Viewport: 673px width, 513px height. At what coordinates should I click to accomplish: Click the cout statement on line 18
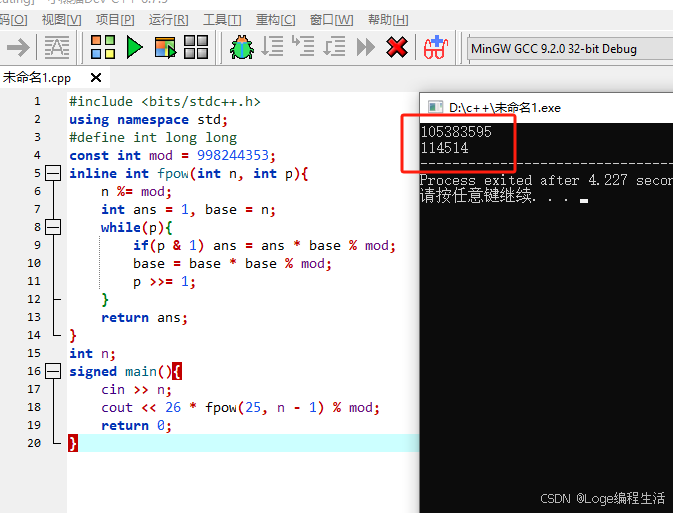[240, 407]
